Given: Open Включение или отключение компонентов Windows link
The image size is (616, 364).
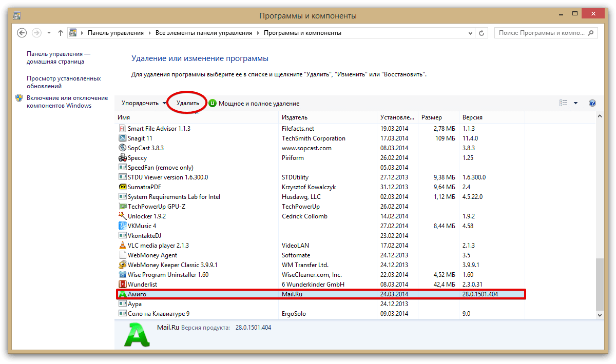Looking at the screenshot, I should pos(67,102).
